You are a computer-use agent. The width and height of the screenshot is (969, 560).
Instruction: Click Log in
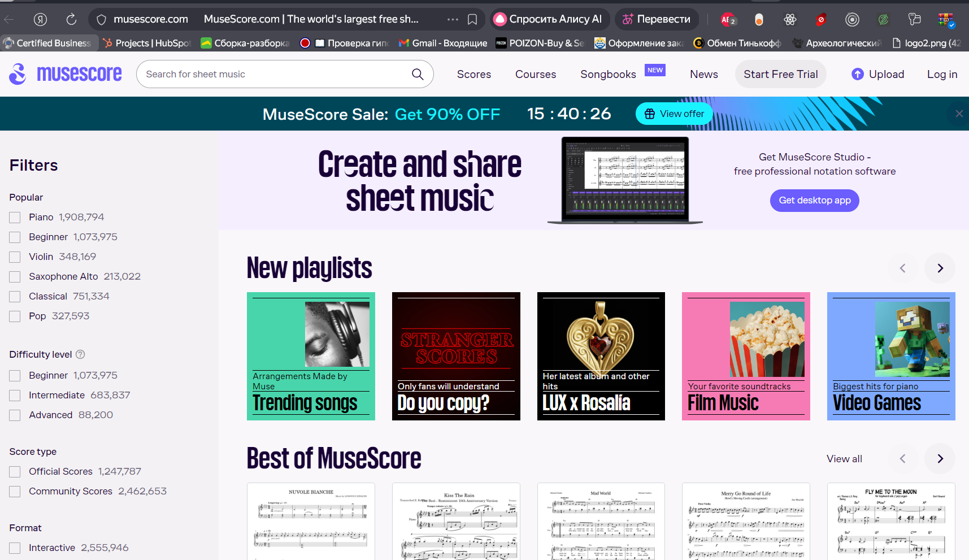[x=942, y=74]
